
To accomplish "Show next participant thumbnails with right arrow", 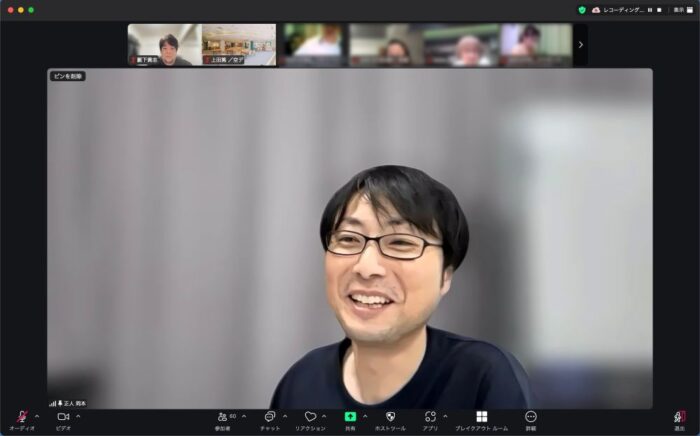I will click(581, 45).
